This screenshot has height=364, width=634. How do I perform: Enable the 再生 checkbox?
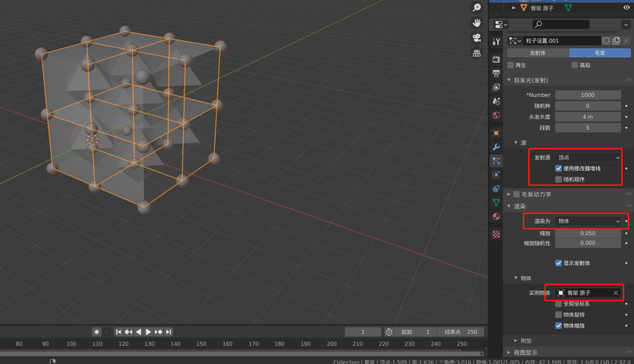(511, 65)
